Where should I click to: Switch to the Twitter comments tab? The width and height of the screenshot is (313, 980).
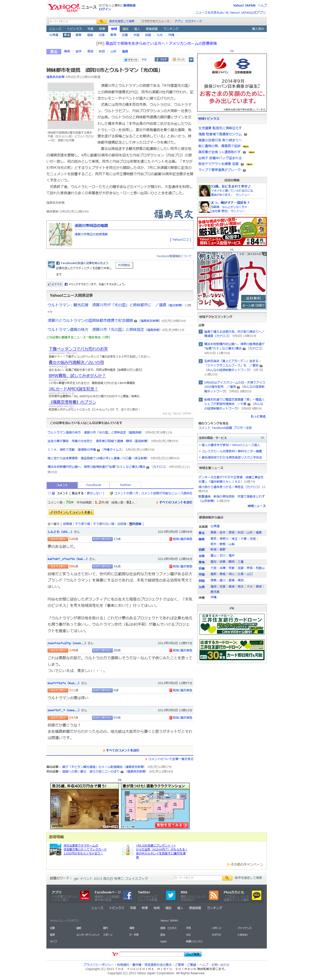[125, 485]
